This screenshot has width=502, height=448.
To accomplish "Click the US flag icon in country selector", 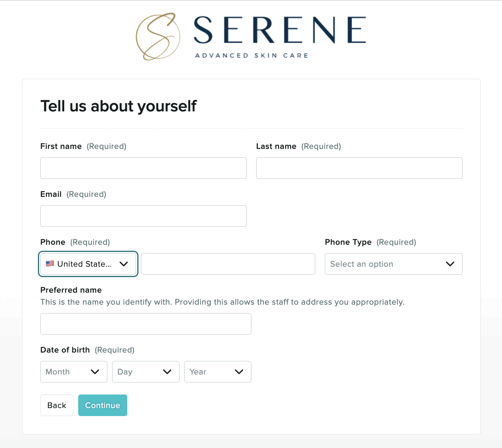I will pos(50,264).
